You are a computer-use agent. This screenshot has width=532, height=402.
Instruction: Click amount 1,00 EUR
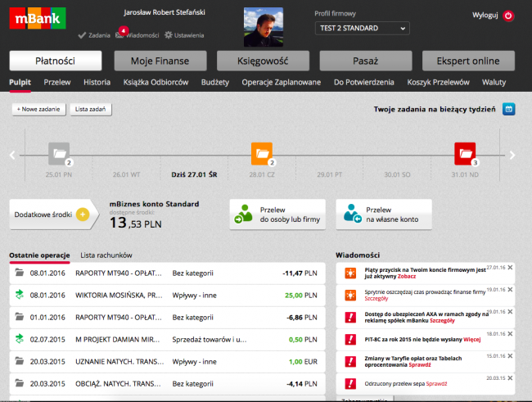[303, 362]
